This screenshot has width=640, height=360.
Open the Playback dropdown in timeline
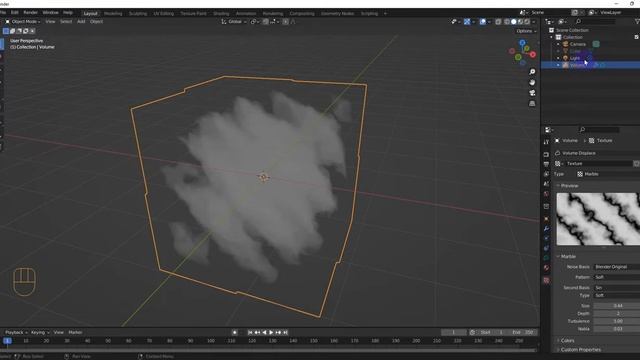click(16, 333)
